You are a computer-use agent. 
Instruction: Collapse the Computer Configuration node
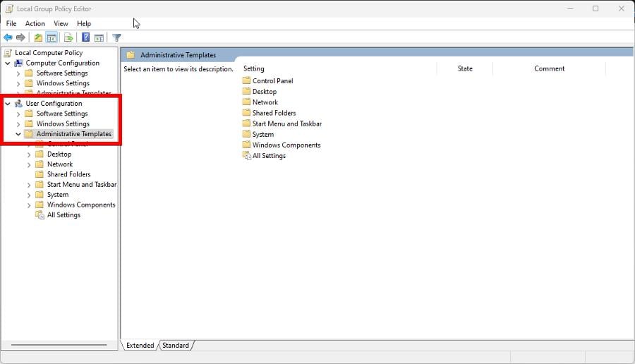tap(8, 63)
